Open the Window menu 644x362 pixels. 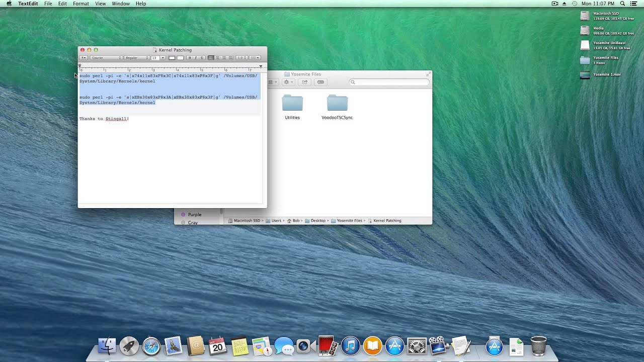coord(121,4)
